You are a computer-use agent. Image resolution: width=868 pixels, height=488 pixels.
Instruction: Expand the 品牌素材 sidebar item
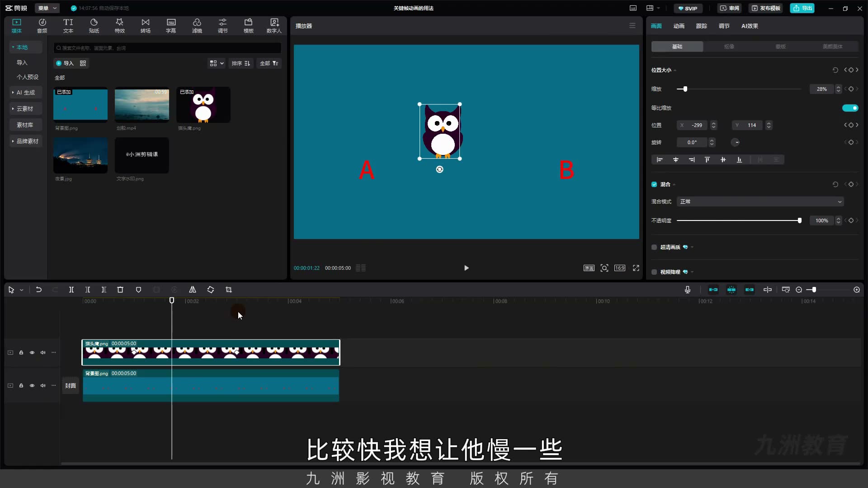tap(26, 141)
